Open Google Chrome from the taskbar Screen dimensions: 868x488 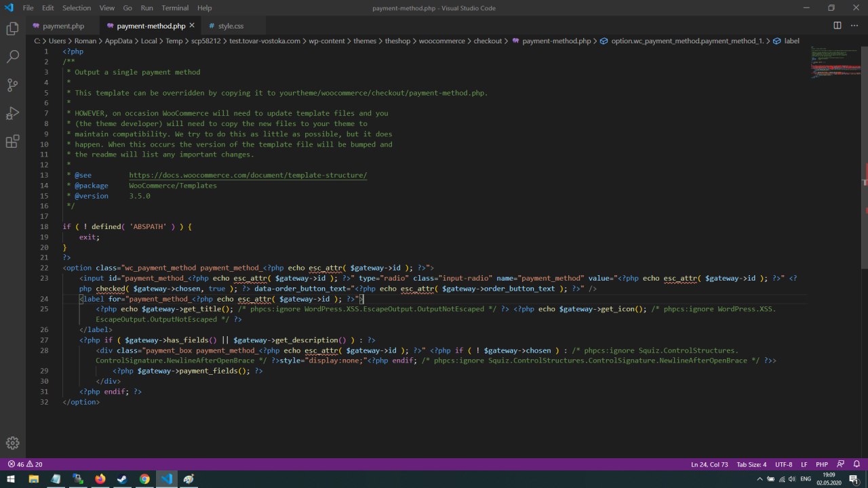pos(144,479)
